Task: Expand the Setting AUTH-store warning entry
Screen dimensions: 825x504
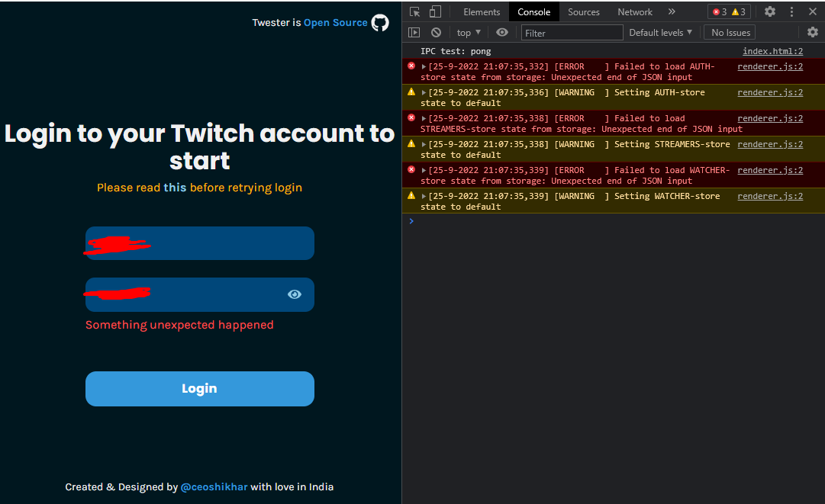Action: tap(424, 92)
